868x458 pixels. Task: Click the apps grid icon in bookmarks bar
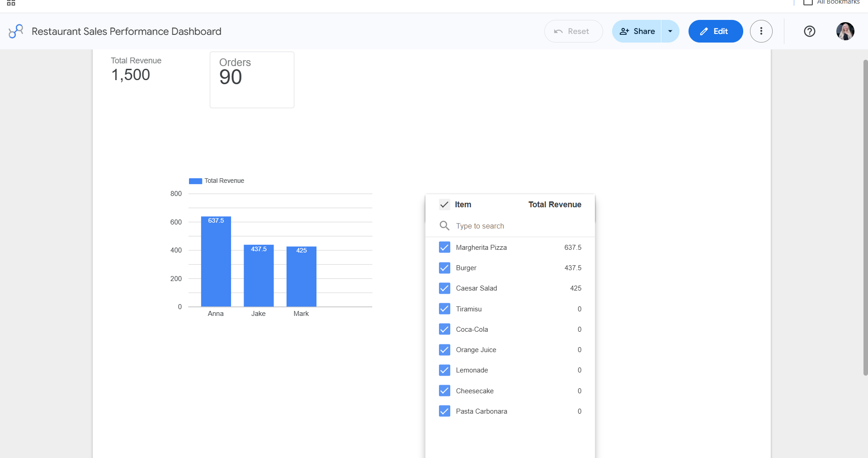pos(11,3)
